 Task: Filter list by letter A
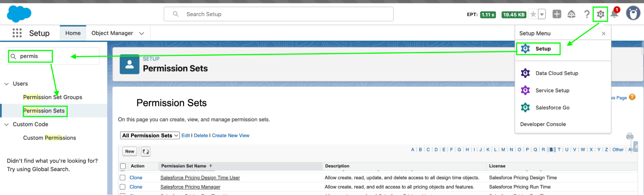click(413, 150)
